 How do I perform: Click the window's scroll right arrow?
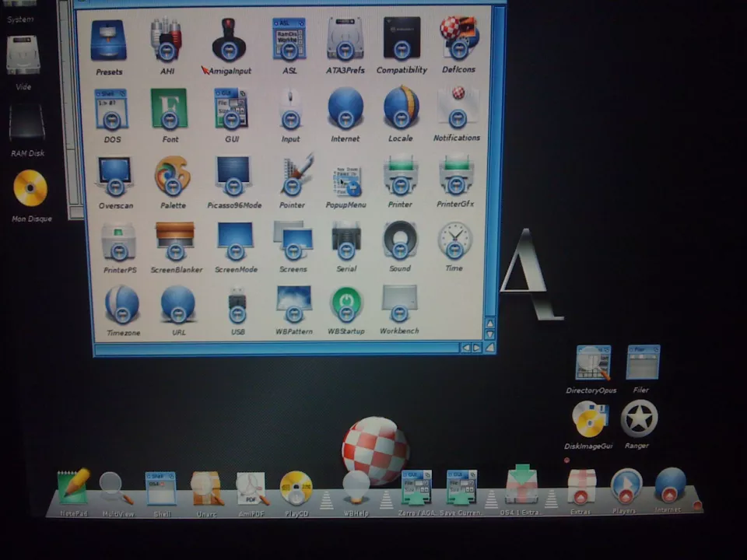coord(476,348)
